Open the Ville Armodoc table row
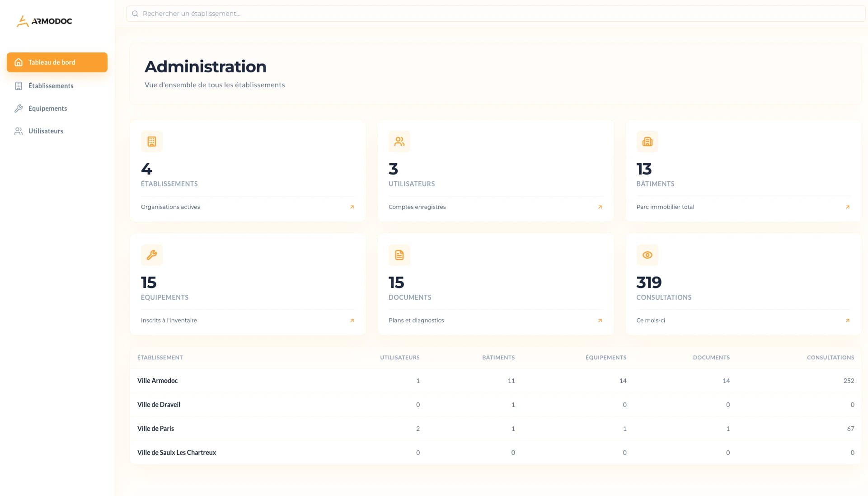868x496 pixels. pos(158,381)
